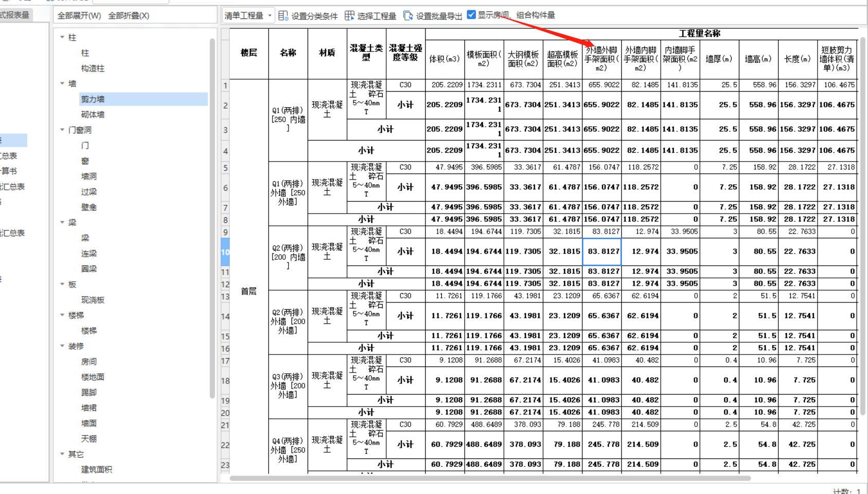
Task: Click the 墙高(m) column header
Action: point(758,59)
